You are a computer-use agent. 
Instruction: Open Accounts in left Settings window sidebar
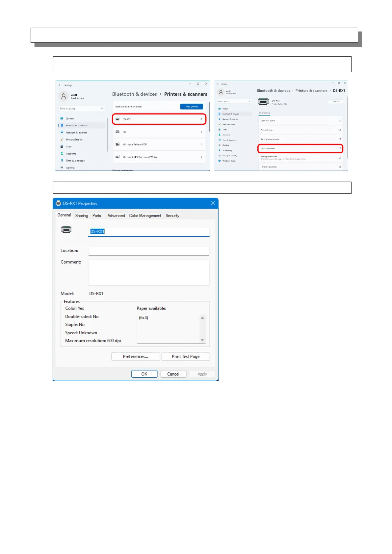pyautogui.click(x=71, y=154)
